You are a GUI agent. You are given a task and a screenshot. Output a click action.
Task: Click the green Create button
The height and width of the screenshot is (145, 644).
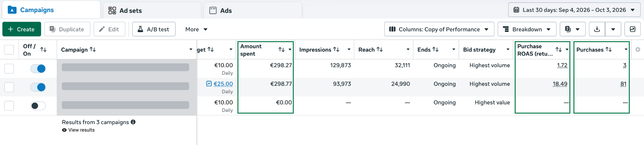22,29
